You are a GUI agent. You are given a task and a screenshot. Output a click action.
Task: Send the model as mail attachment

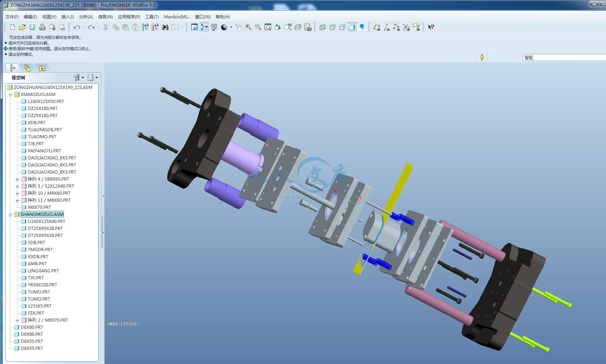52,27
